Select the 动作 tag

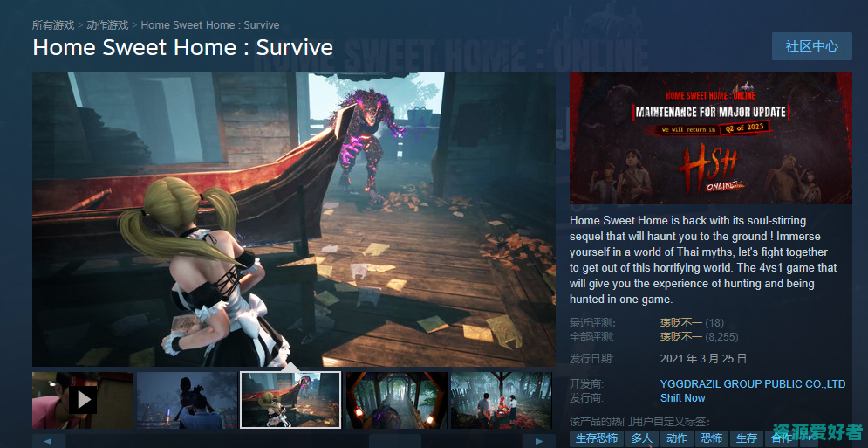pos(676,438)
